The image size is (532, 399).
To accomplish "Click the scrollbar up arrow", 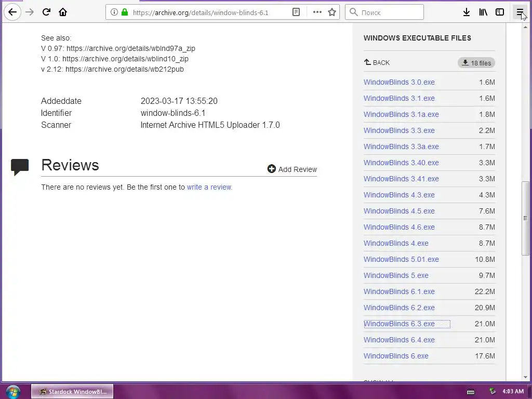I will pyautogui.click(x=525, y=27).
